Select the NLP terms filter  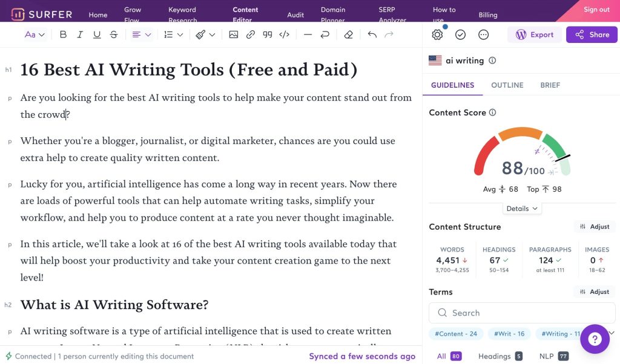coord(547,356)
